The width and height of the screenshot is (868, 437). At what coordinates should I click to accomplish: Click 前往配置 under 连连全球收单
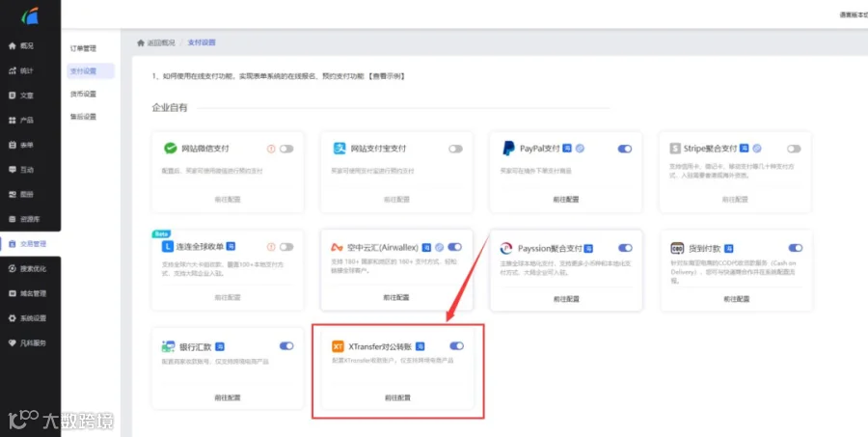[228, 297]
